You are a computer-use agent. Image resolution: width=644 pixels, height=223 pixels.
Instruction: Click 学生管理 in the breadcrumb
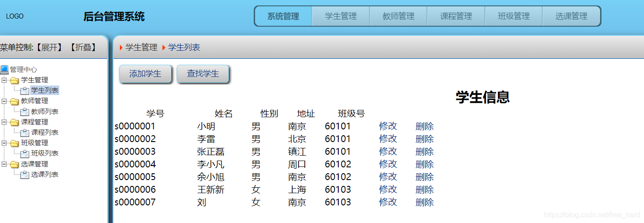pyautogui.click(x=142, y=47)
